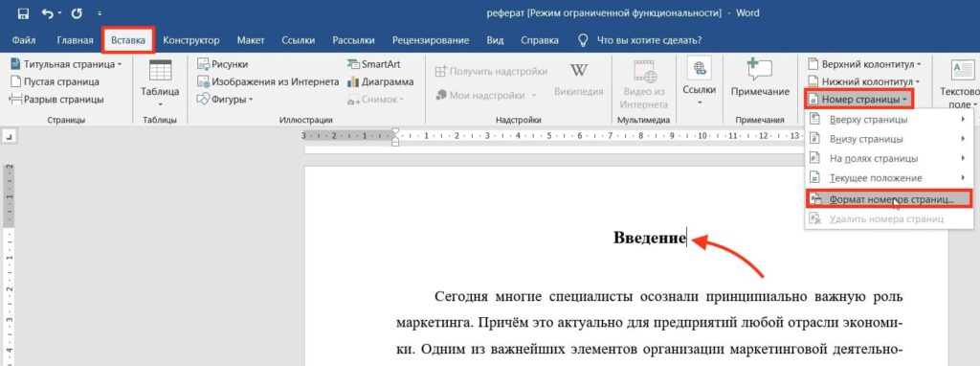Click the Redo icon in quick access

[77, 12]
